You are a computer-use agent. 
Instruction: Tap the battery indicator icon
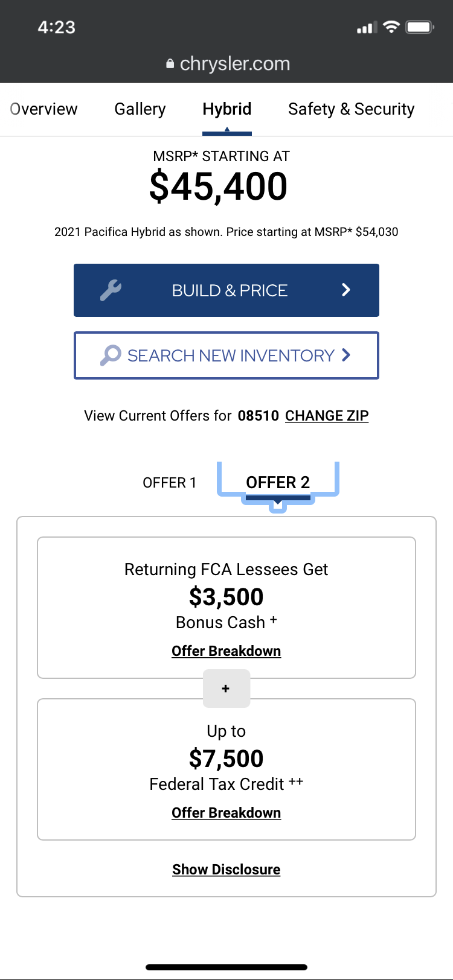[x=420, y=27]
